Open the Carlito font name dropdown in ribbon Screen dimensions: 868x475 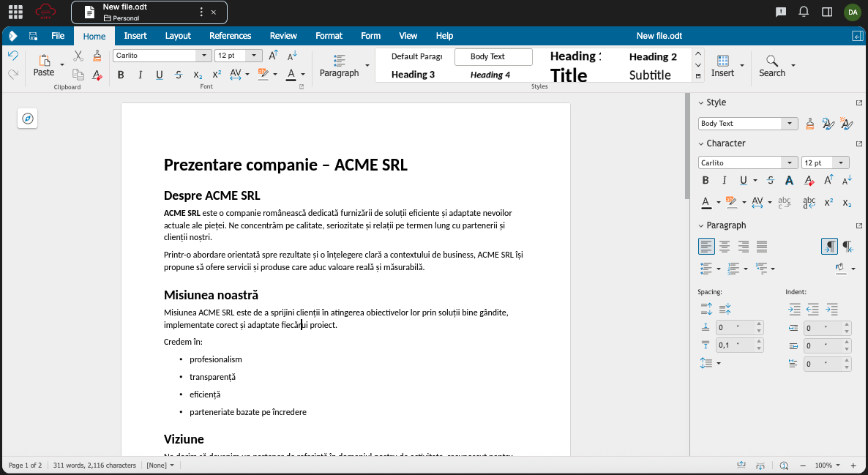[x=203, y=56]
